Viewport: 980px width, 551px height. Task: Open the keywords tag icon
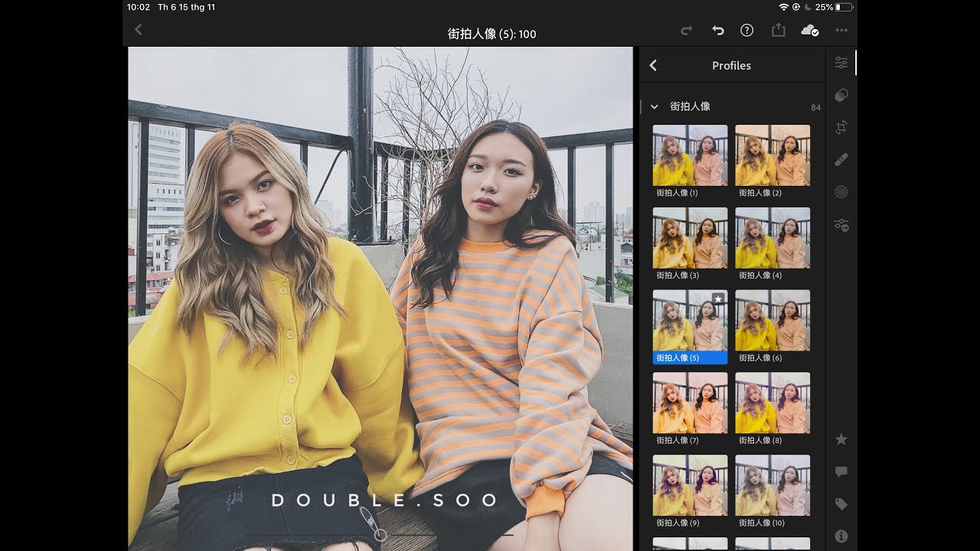click(841, 504)
